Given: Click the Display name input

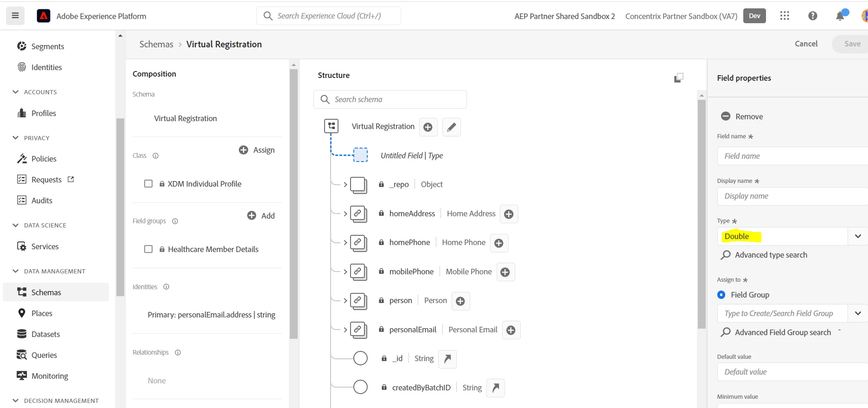Looking at the screenshot, I should tap(792, 196).
